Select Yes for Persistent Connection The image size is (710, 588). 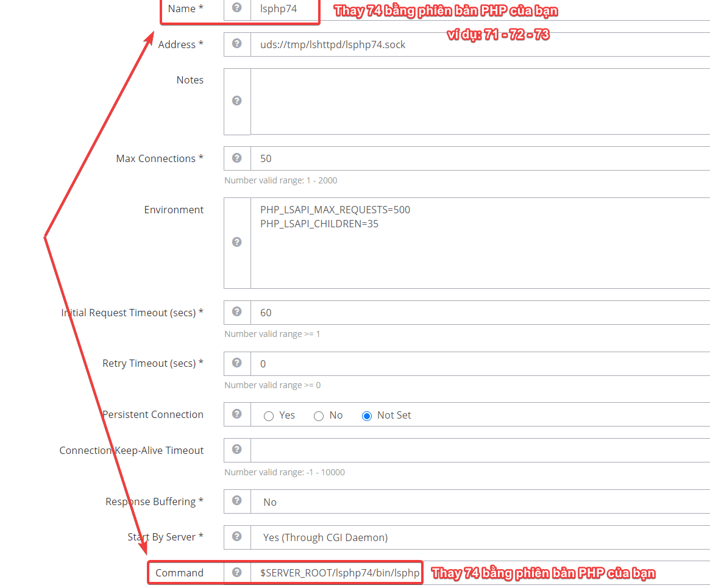coord(269,416)
